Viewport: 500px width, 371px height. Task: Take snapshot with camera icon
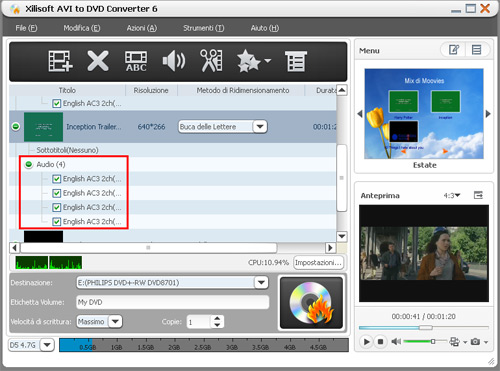tap(475, 342)
